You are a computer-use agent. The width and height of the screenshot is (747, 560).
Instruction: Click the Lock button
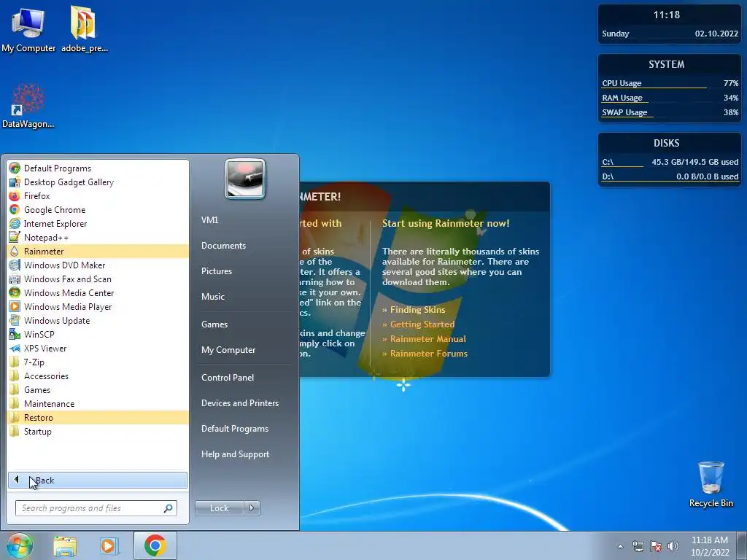[x=219, y=508]
